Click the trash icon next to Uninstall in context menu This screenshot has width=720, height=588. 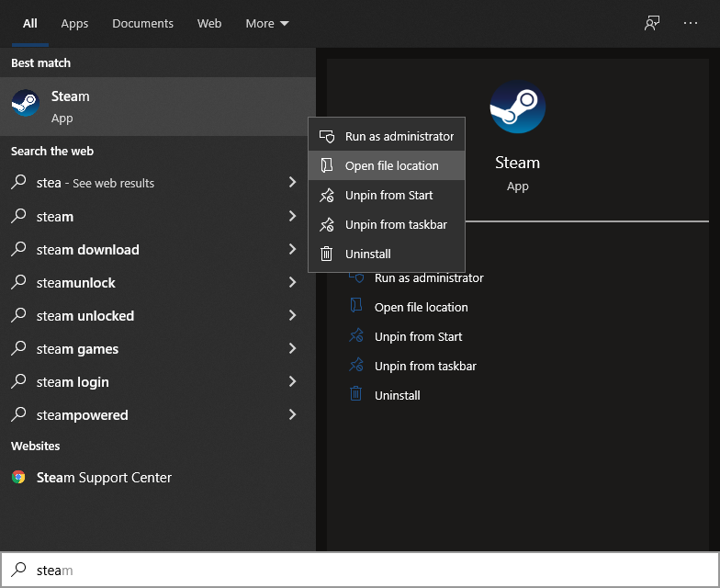(x=326, y=254)
